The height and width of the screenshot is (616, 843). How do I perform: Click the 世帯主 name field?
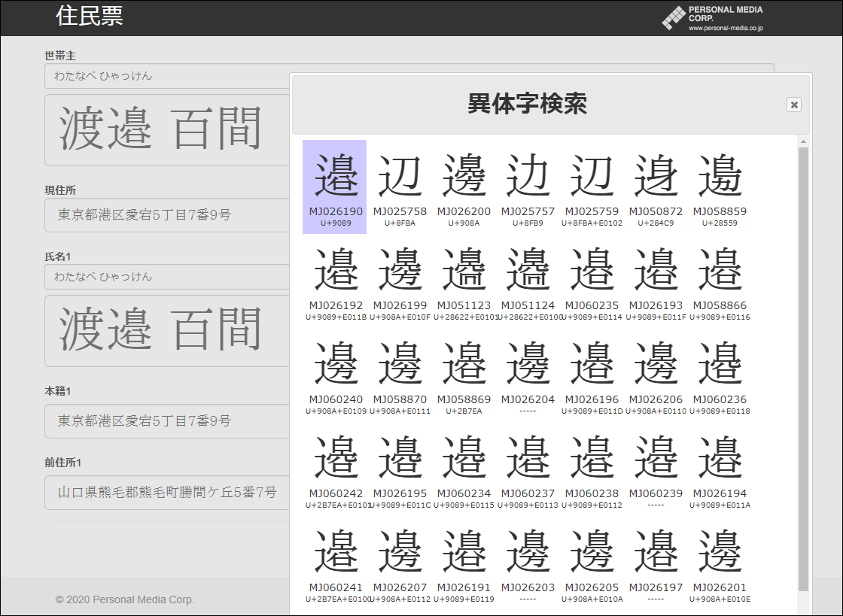click(166, 76)
